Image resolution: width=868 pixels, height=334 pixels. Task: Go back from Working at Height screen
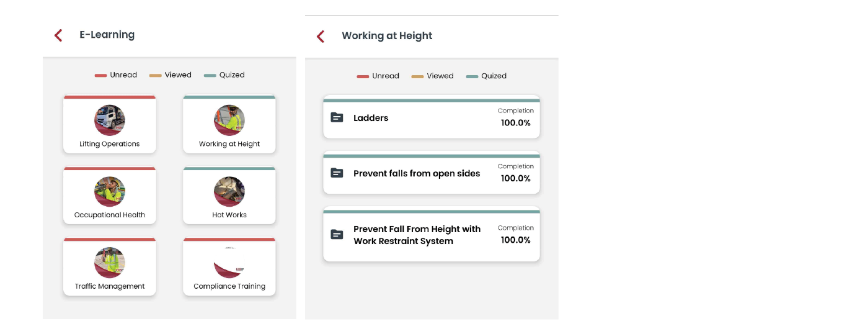coord(321,37)
